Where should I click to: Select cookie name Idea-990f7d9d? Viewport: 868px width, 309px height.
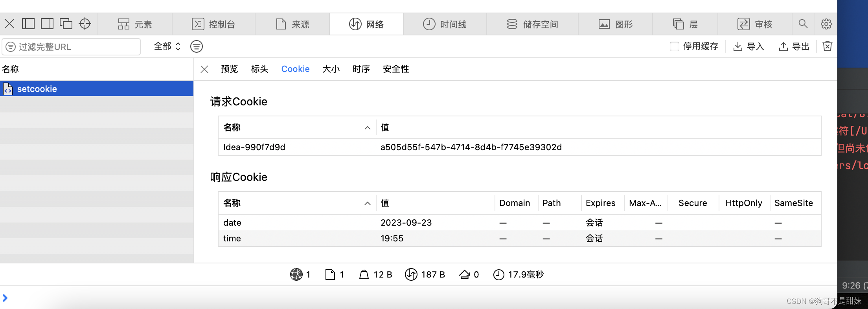(x=254, y=147)
